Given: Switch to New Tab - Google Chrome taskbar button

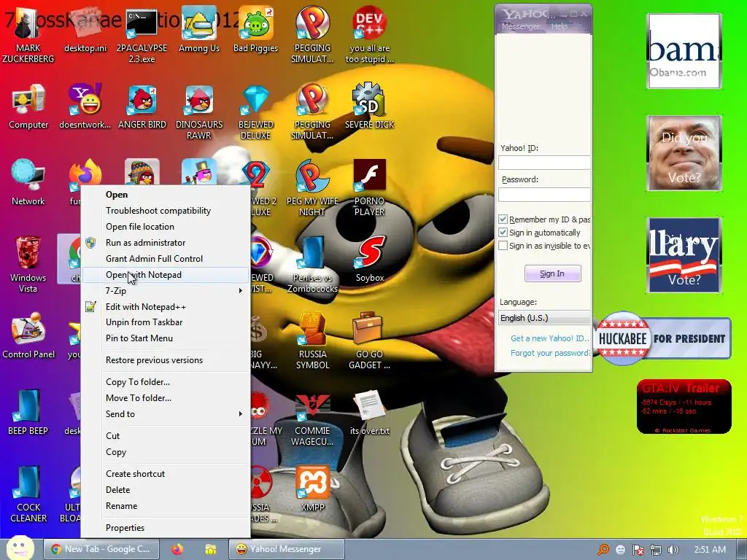Looking at the screenshot, I should click(101, 549).
